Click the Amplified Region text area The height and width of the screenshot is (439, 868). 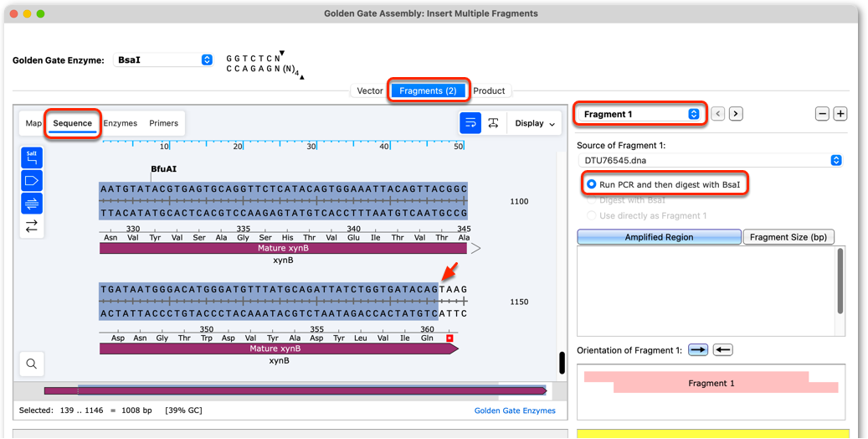707,292
